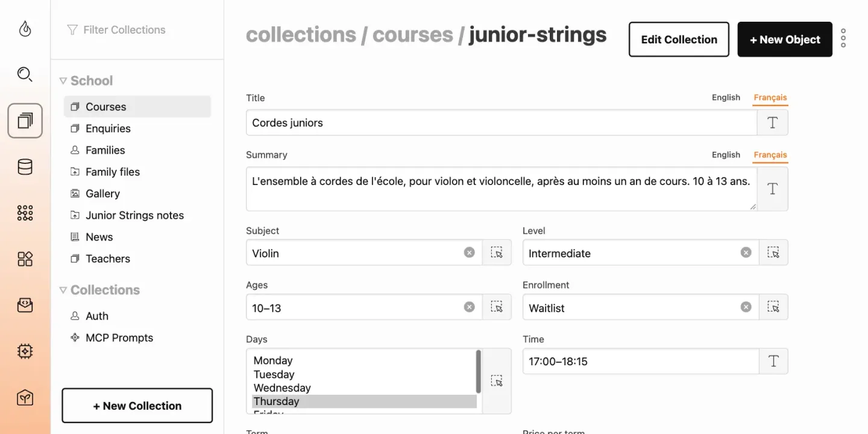868x434 pixels.
Task: Open Junior Strings notes in the sidebar
Action: (x=137, y=215)
